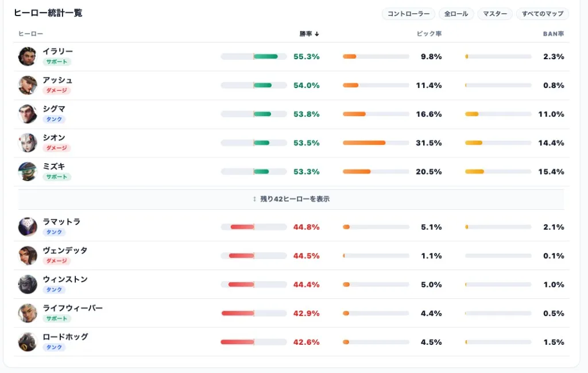Image resolution: width=588 pixels, height=373 pixels.
Task: Click the 20.5% pick rate value
Action: [x=428, y=172]
